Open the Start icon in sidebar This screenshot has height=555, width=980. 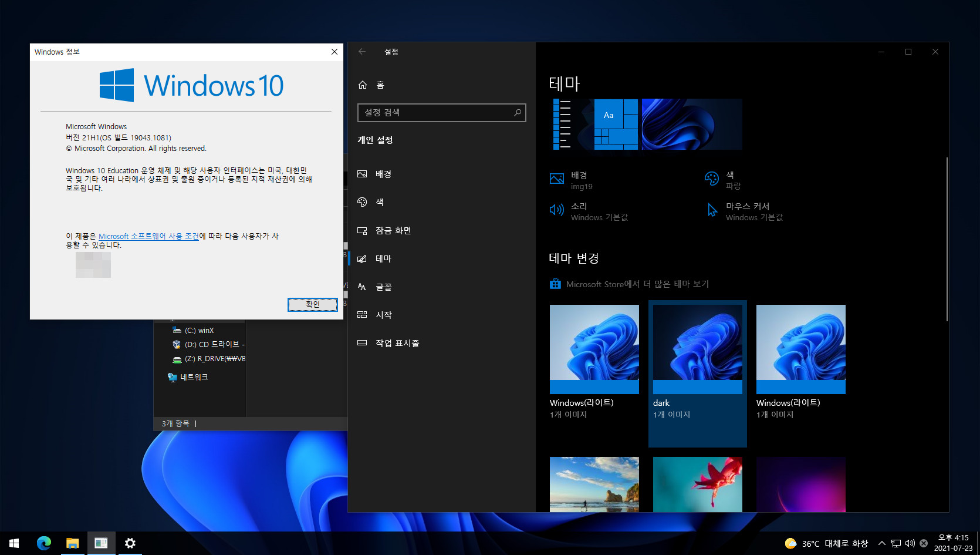[362, 315]
